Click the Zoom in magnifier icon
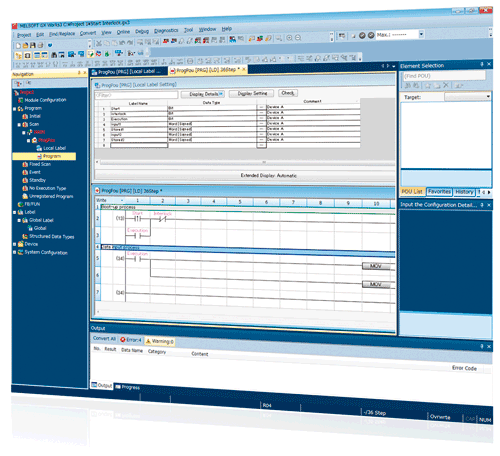Screen dimensions: 500x456 [290, 38]
